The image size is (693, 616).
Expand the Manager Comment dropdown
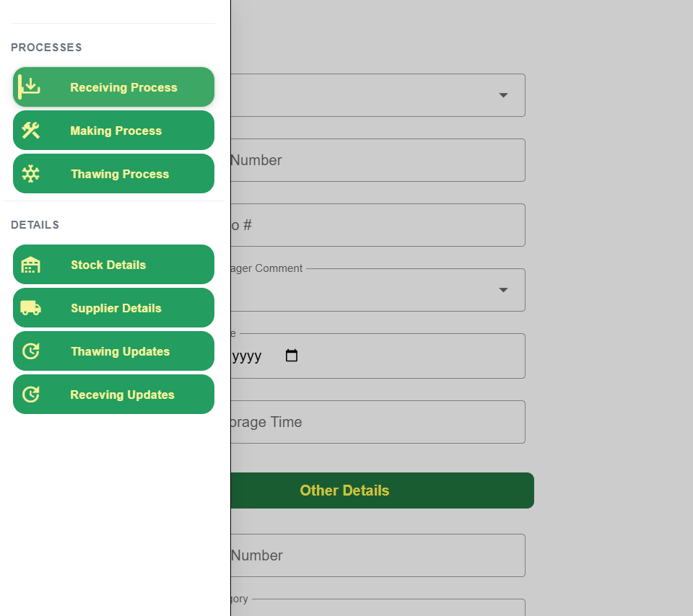503,290
